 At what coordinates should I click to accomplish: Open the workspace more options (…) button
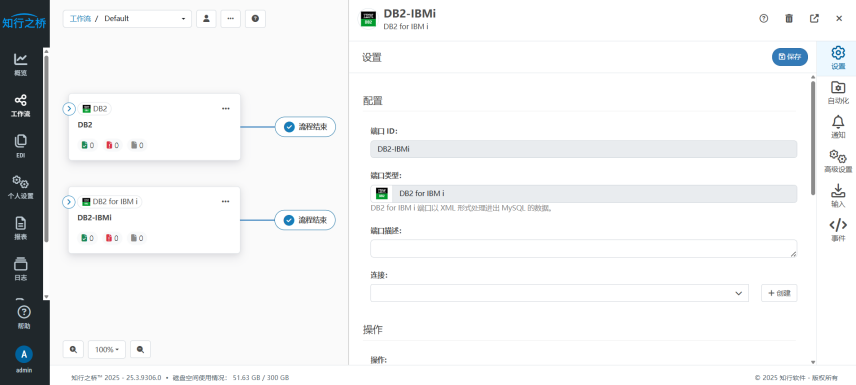point(230,19)
